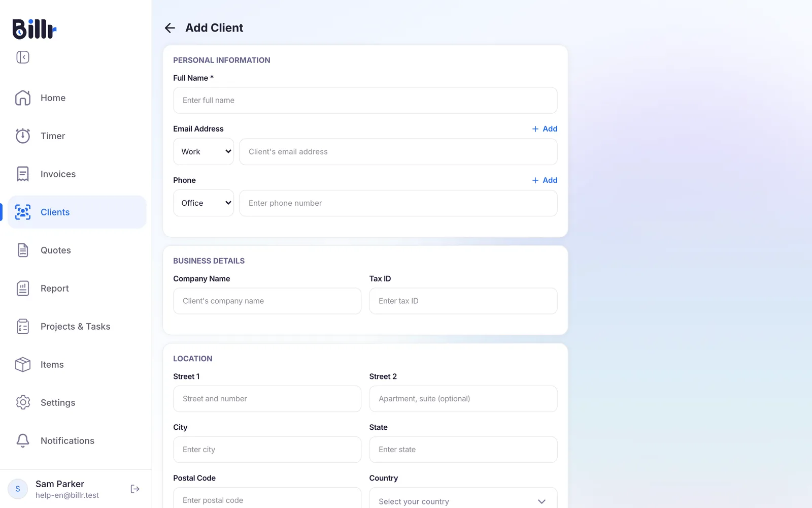Click the Notifications bell icon
Image resolution: width=812 pixels, height=508 pixels.
(x=23, y=441)
